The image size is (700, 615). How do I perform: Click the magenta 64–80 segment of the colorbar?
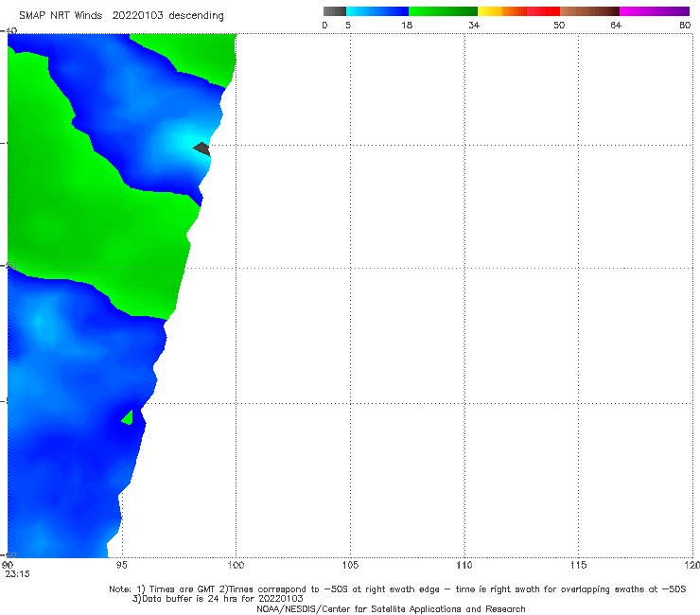[655, 11]
